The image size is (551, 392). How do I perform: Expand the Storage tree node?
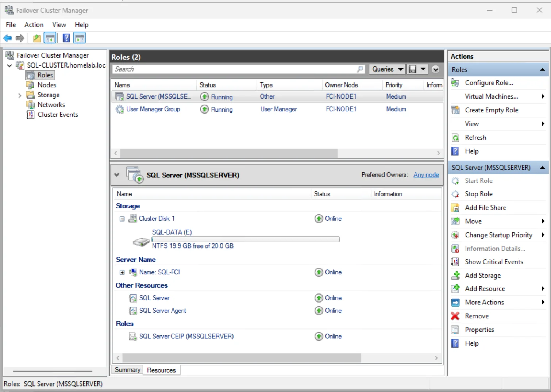20,95
